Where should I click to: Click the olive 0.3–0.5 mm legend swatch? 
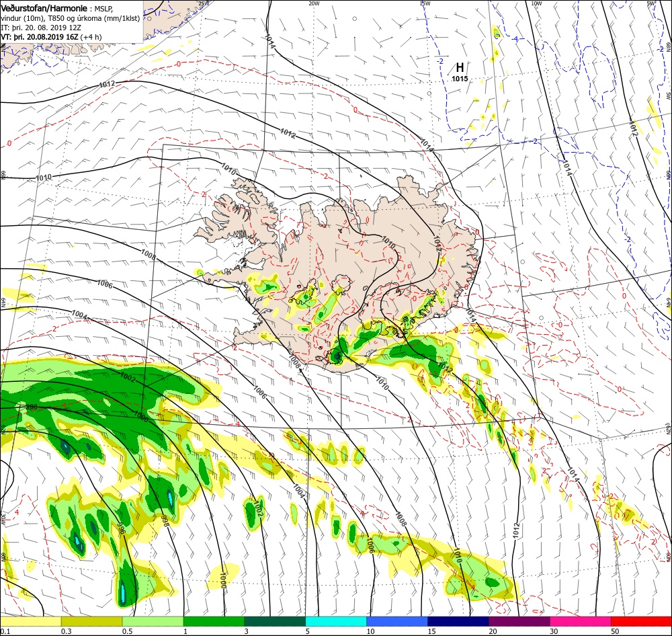91,621
